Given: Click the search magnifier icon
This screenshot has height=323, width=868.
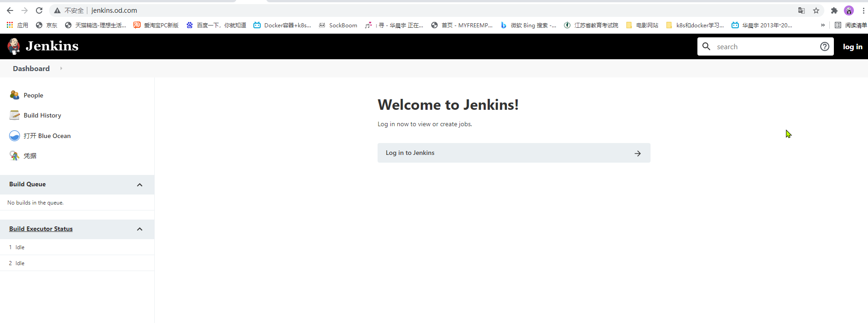Looking at the screenshot, I should (706, 46).
